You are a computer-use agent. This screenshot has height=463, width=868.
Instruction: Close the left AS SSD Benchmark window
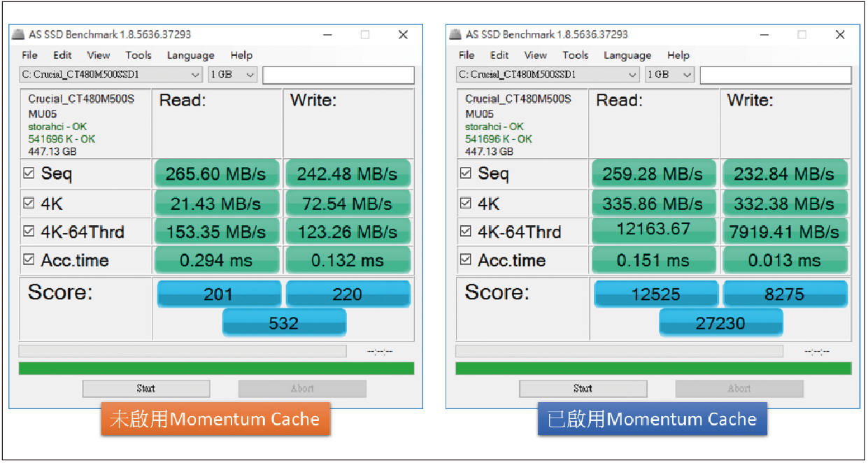[x=403, y=34]
